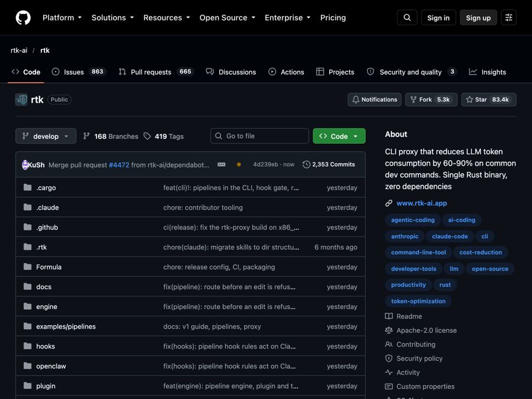The height and width of the screenshot is (399, 532).
Task: Open the docs folder icon
Action: [27, 287]
